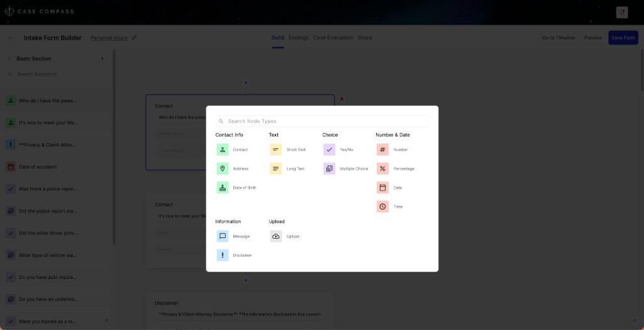The image size is (644, 330).
Task: Select the Contact node type icon
Action: click(223, 150)
